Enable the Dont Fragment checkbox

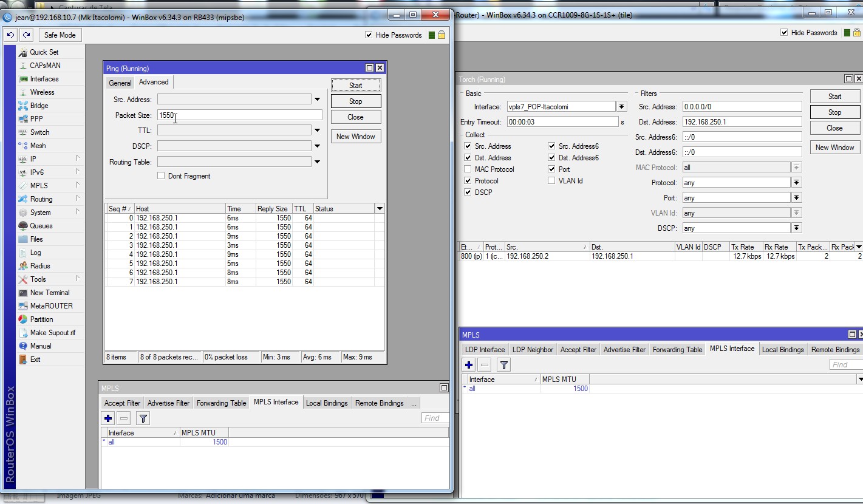tap(161, 176)
